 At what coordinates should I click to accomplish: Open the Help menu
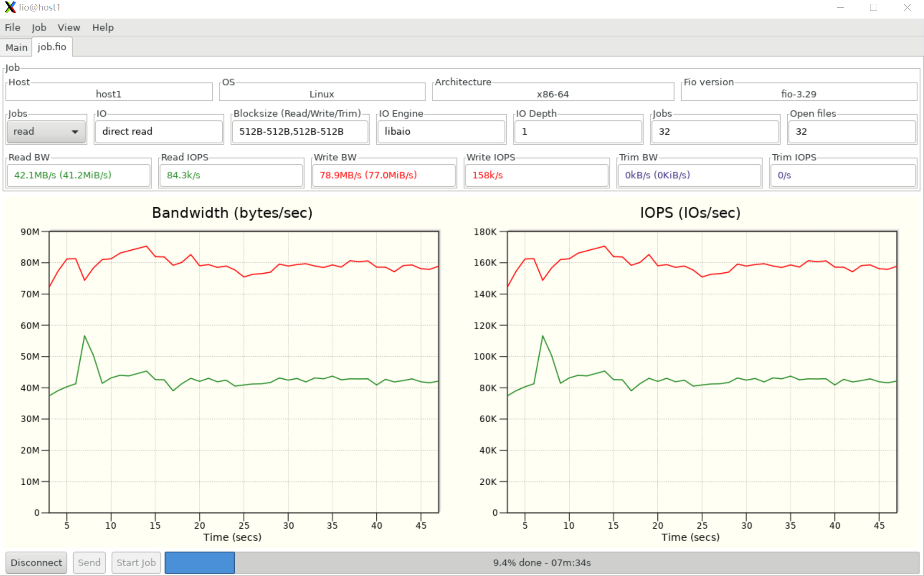(x=103, y=28)
